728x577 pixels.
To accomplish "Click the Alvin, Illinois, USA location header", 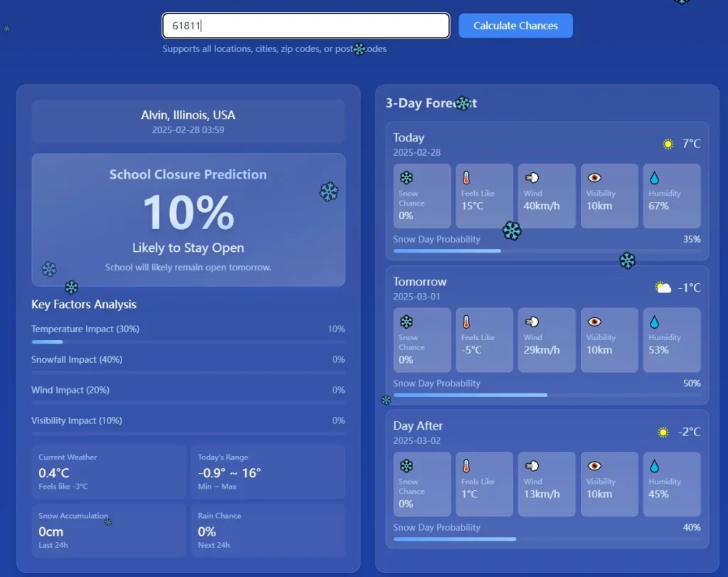I will 188,122.
